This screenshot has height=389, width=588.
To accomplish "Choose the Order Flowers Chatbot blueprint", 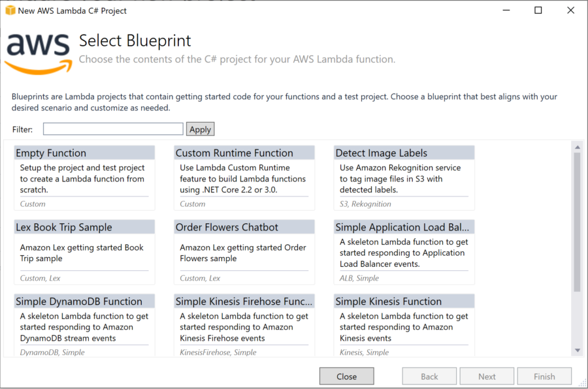I will [244, 252].
